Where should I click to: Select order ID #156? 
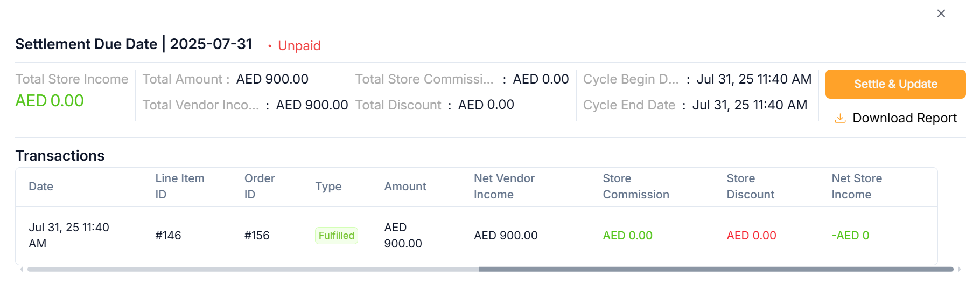click(257, 236)
